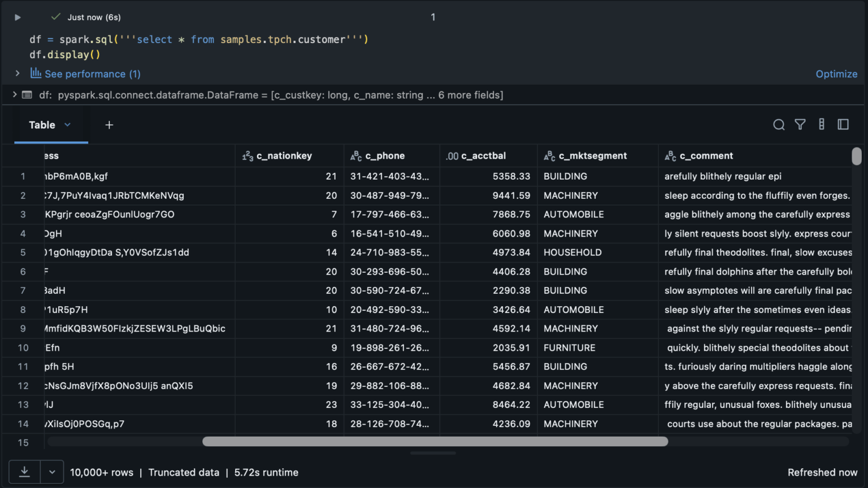Click the add visualization plus icon
Image resolution: width=868 pixels, height=488 pixels.
point(109,125)
